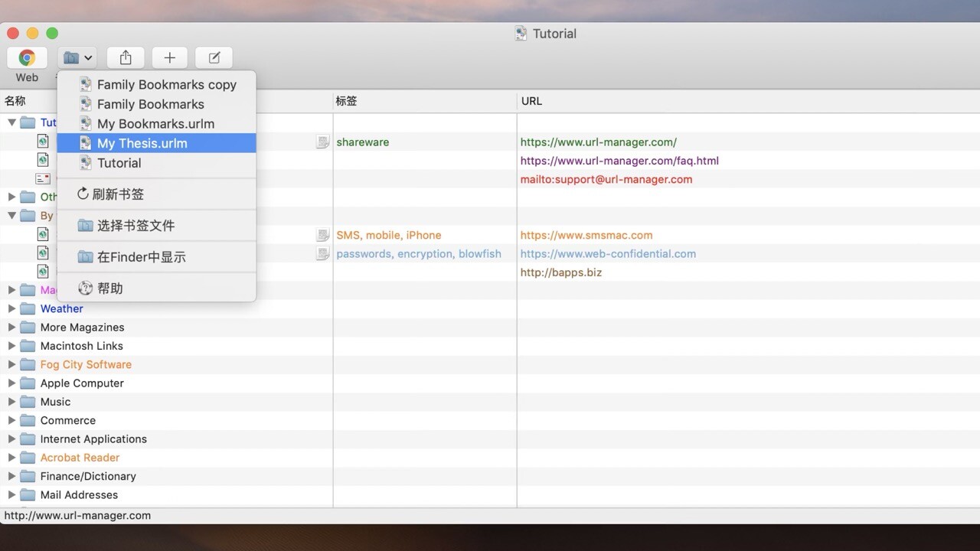980x551 pixels.
Task: Select the Apple Computer folder label
Action: tap(82, 383)
